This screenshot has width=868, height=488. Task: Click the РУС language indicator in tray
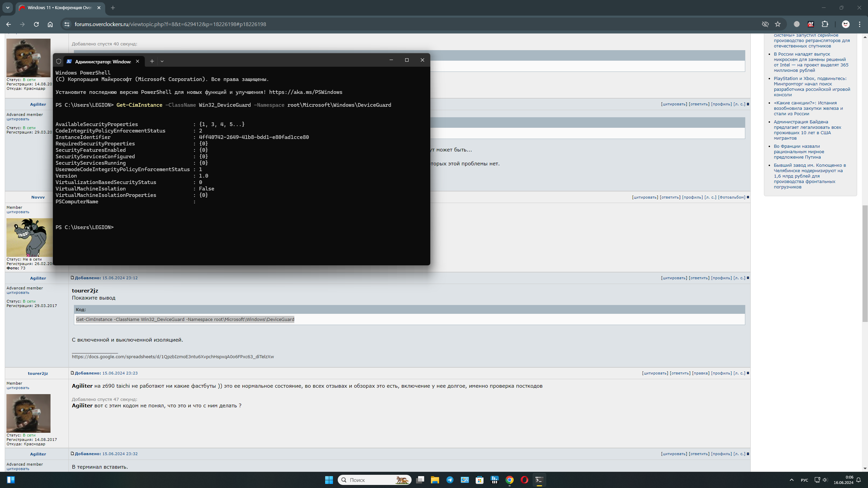pos(804,480)
